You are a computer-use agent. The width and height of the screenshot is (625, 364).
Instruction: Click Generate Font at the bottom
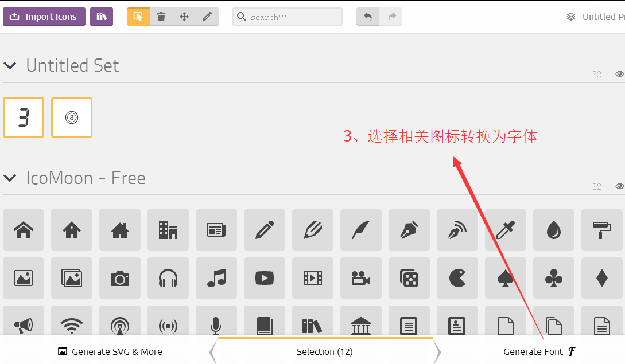[x=539, y=351]
